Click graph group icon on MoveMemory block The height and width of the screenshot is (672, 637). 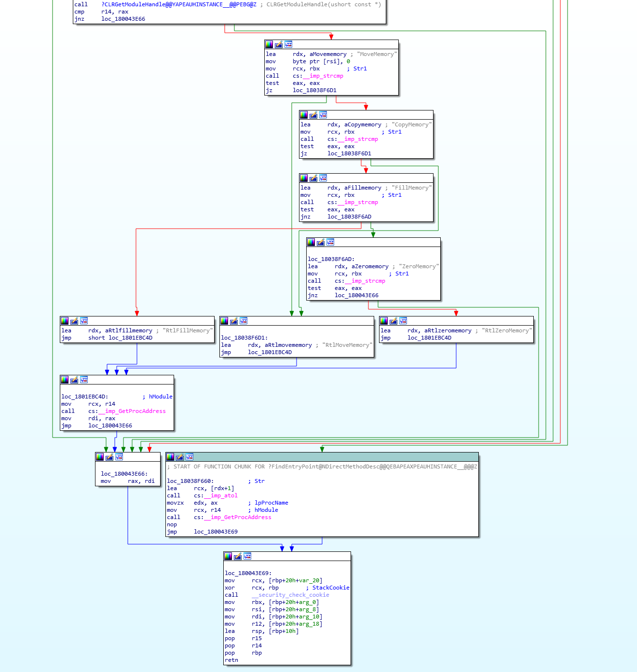click(288, 44)
